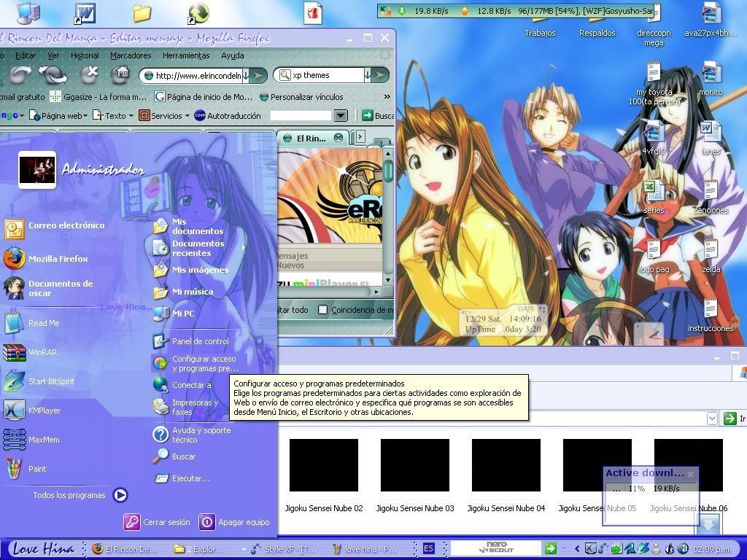Click Go arrow beside URL bar
The height and width of the screenshot is (560, 747).
pos(258,75)
